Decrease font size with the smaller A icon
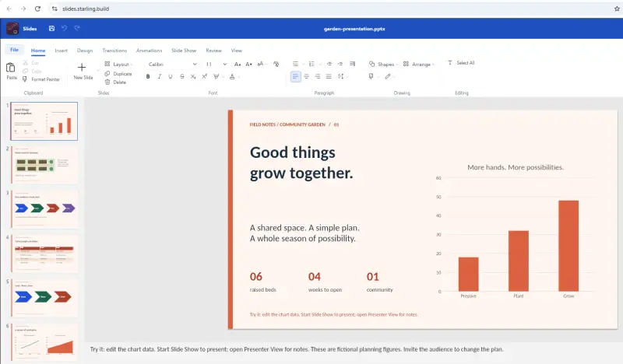Image resolution: width=623 pixels, height=364 pixels. click(x=248, y=64)
